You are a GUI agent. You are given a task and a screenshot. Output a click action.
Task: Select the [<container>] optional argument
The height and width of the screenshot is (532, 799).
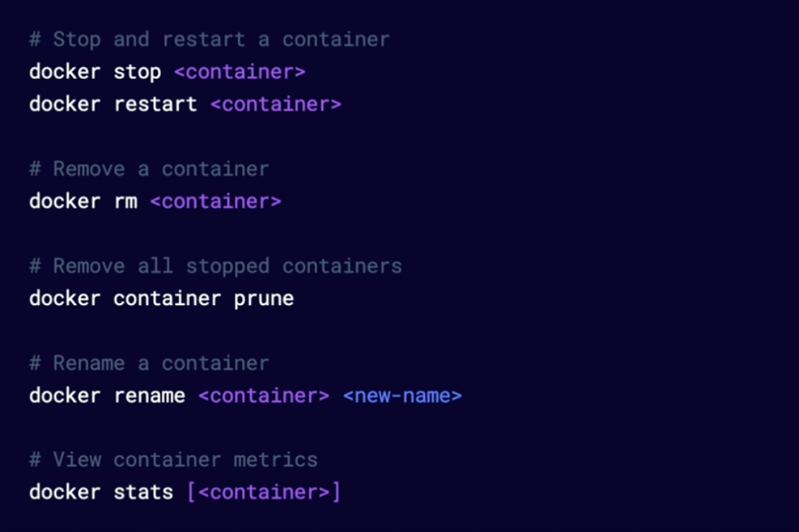[264, 493]
